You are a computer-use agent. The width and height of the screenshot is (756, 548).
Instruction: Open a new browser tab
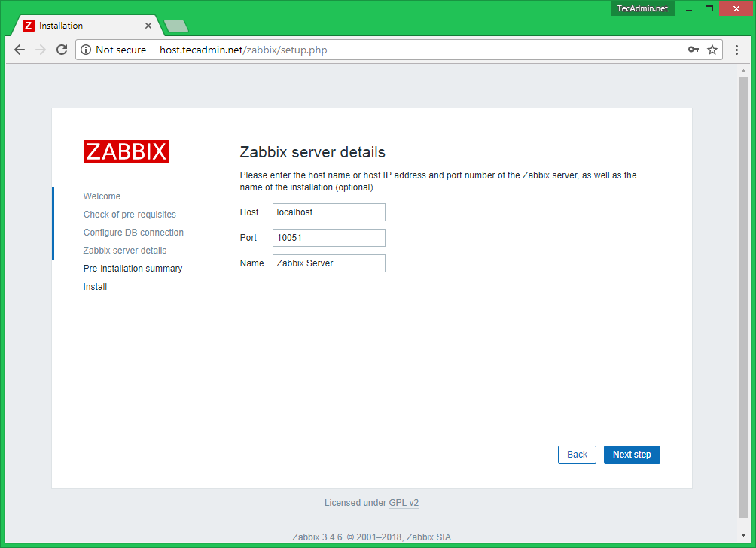[176, 26]
